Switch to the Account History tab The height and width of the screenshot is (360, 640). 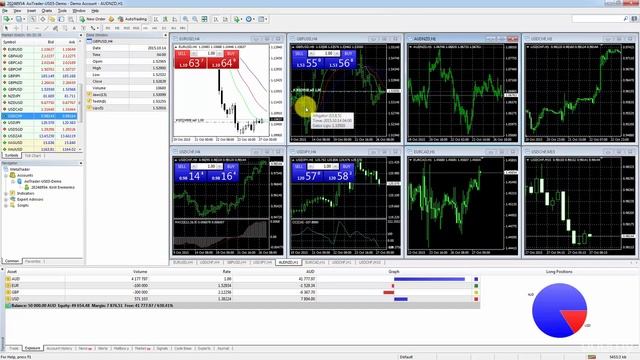click(x=59, y=348)
